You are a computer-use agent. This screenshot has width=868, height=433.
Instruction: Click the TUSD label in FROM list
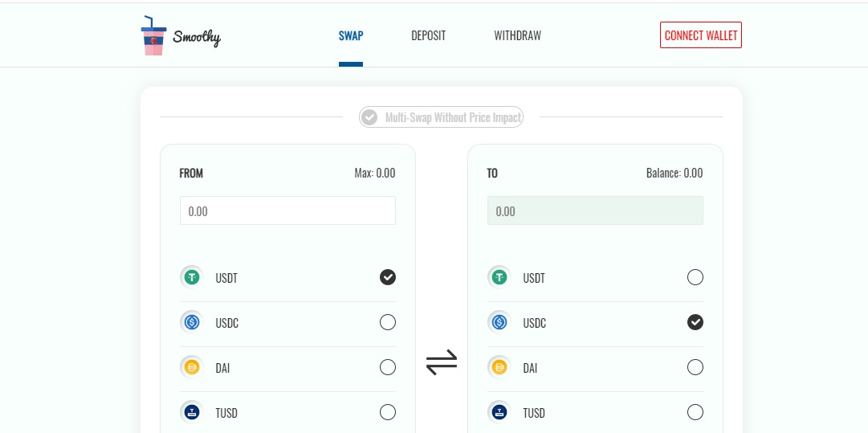pos(226,414)
